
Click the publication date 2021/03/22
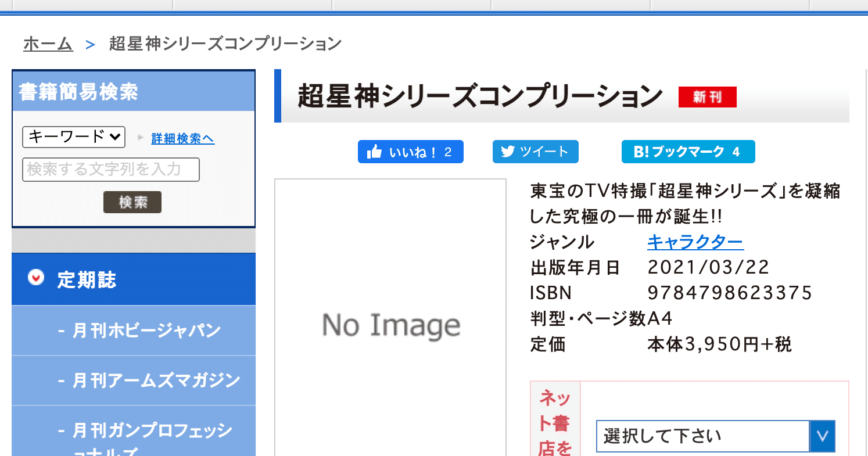(x=708, y=267)
